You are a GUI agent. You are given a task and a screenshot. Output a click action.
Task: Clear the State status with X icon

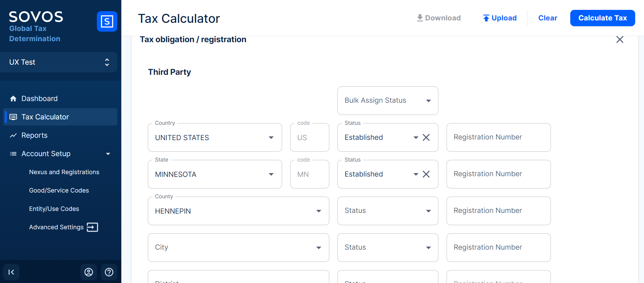(426, 174)
